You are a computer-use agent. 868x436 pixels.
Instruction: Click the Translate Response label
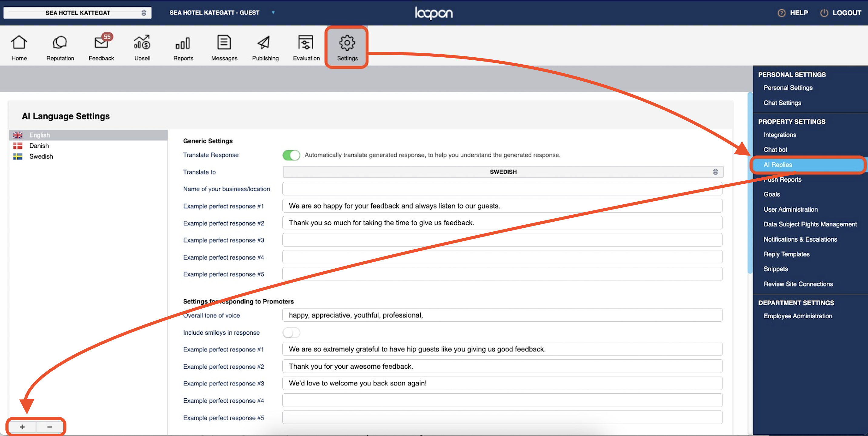(211, 155)
